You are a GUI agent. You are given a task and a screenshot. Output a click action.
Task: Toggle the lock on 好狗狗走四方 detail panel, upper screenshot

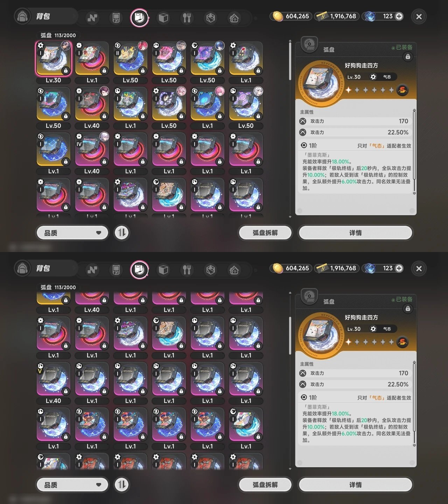(x=408, y=57)
